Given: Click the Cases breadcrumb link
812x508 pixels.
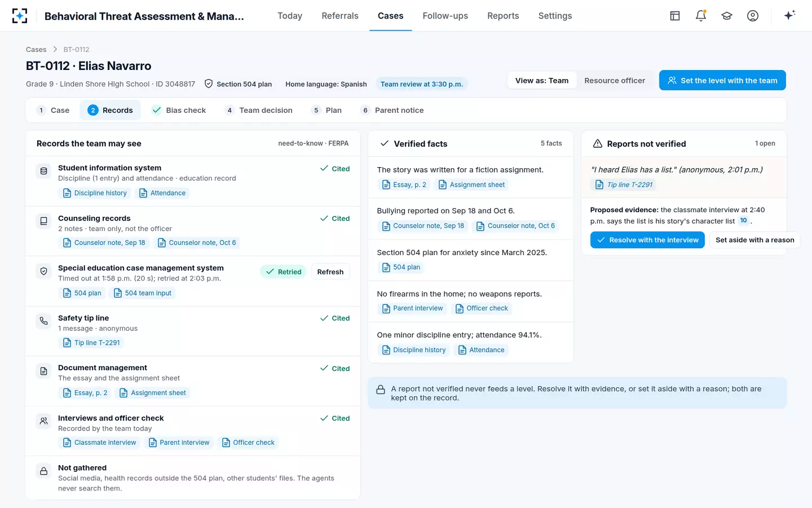Looking at the screenshot, I should pos(36,50).
